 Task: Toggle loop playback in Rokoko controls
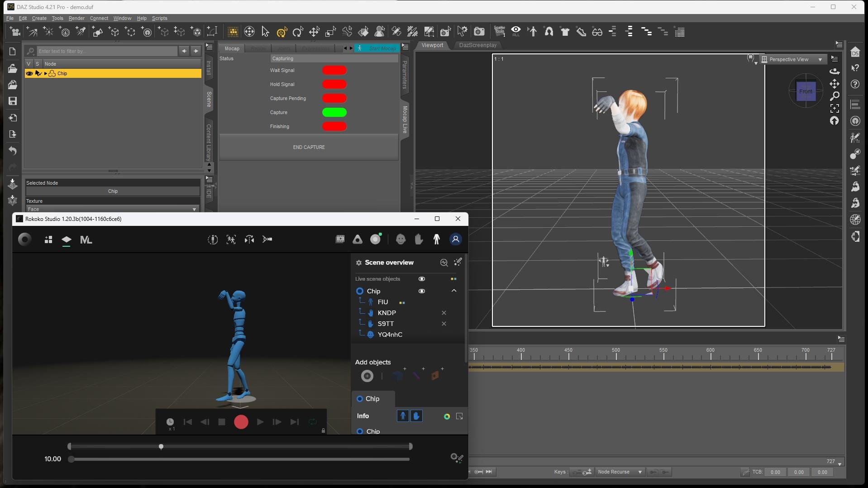click(312, 422)
